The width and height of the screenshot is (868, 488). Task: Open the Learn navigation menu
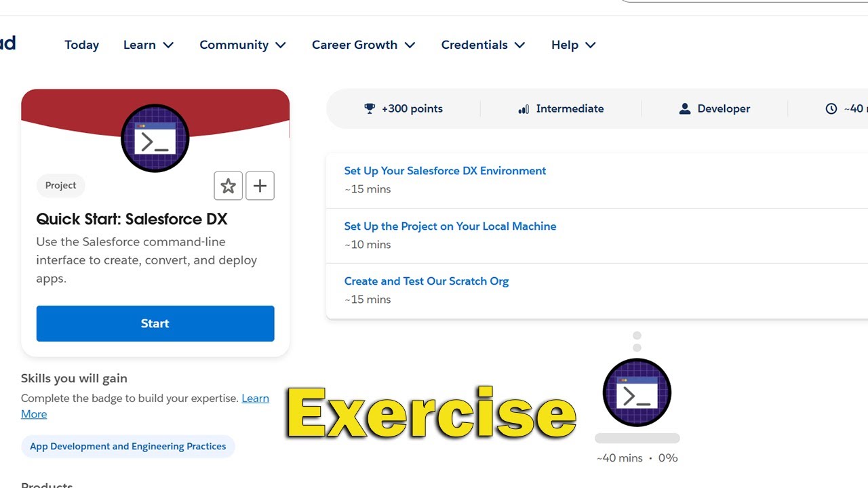click(x=149, y=45)
